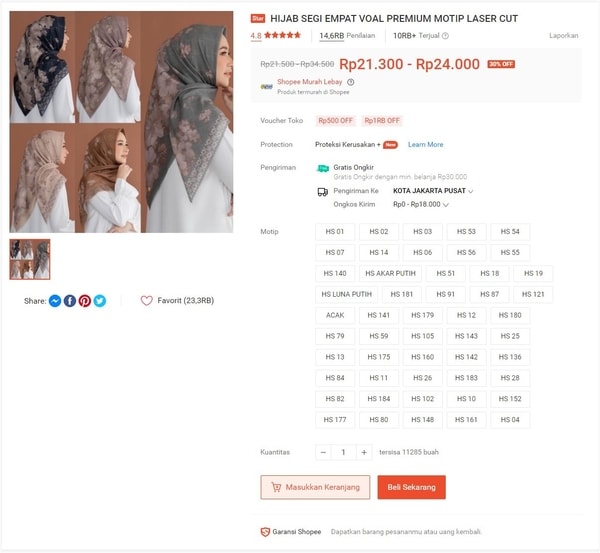Click the Learn More protection link
This screenshot has width=600, height=553.
pyautogui.click(x=426, y=144)
